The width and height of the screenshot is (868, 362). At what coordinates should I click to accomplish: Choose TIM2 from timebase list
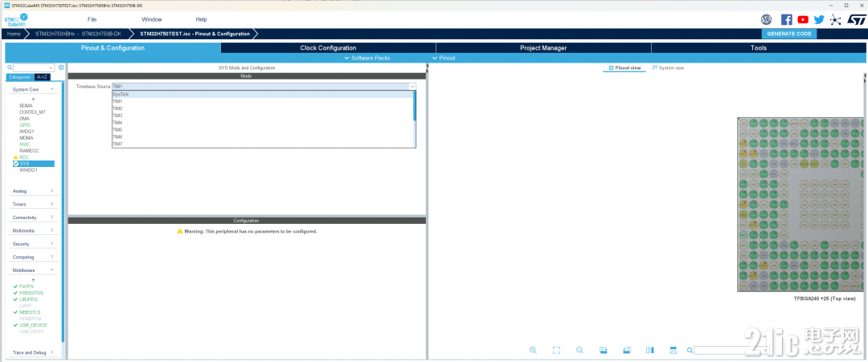[x=262, y=108]
